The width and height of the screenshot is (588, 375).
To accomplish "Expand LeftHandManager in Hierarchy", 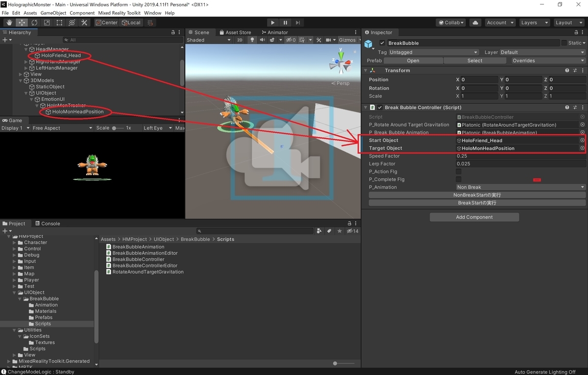I will (26, 68).
